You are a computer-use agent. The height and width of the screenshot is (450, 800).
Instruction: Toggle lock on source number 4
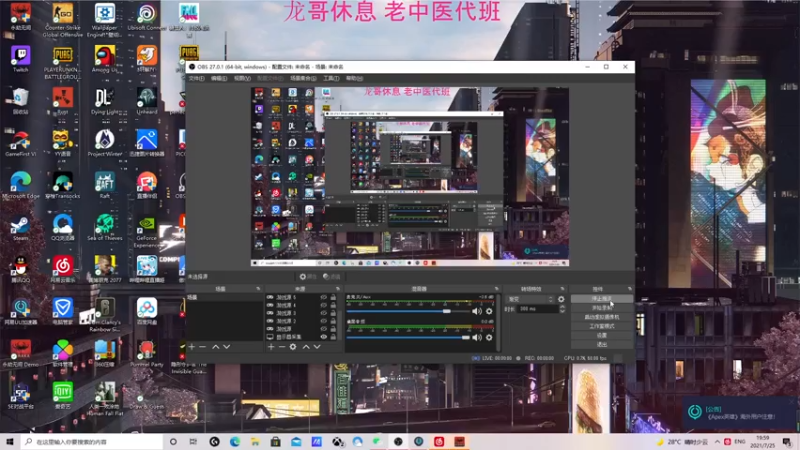click(x=333, y=305)
